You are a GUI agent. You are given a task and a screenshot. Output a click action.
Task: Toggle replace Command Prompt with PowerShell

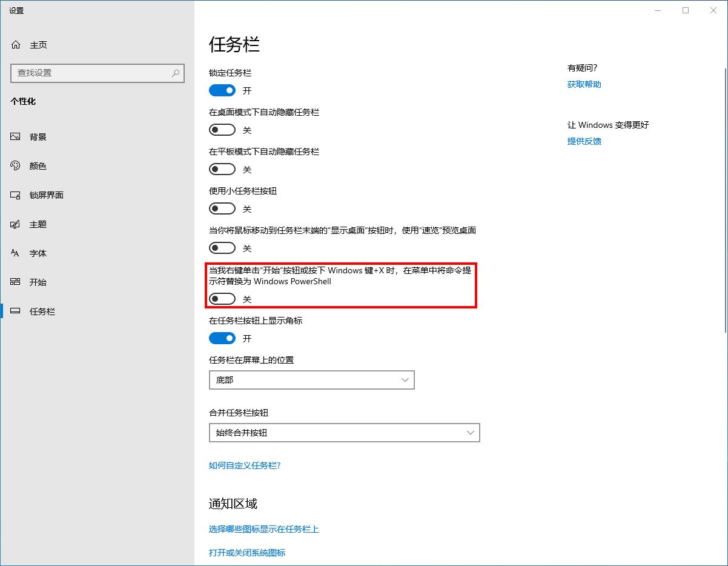tap(222, 299)
